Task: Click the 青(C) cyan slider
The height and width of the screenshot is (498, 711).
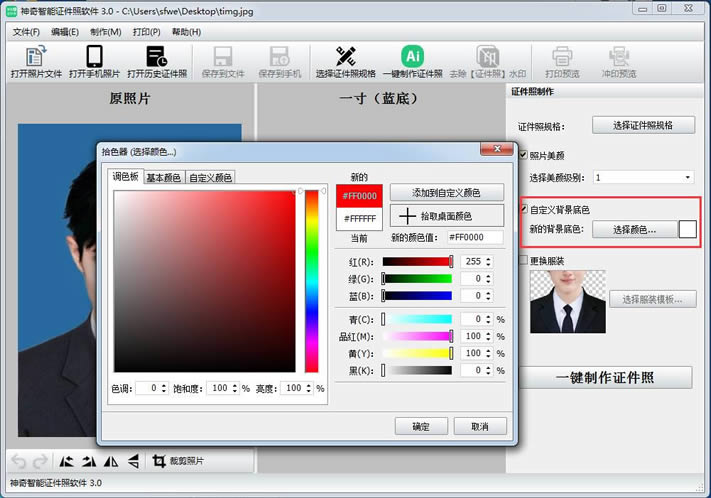Action: point(418,319)
